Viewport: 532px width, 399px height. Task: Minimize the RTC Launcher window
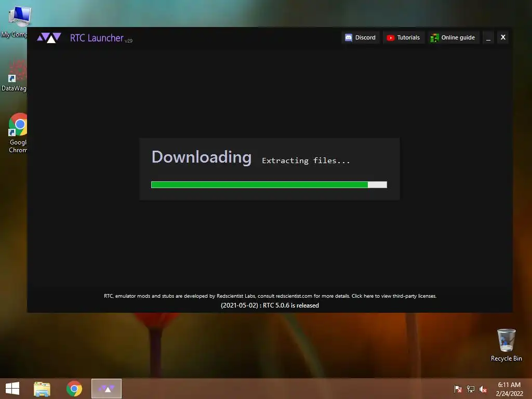click(488, 37)
